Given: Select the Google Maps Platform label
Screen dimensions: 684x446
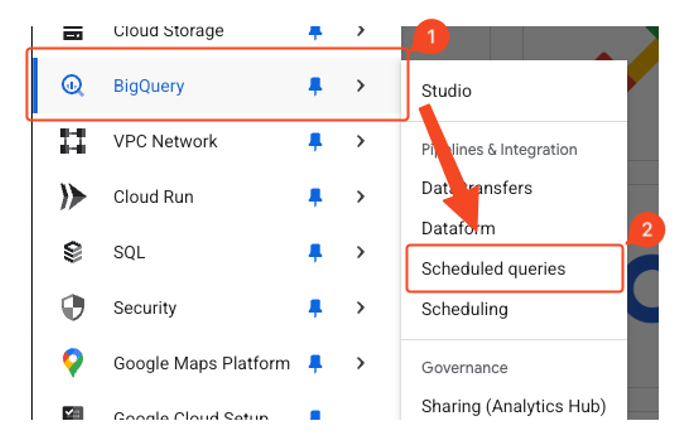Looking at the screenshot, I should pyautogui.click(x=202, y=363).
